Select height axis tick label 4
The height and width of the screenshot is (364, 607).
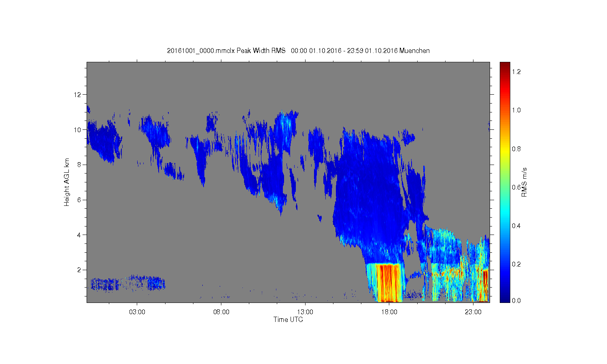click(79, 235)
